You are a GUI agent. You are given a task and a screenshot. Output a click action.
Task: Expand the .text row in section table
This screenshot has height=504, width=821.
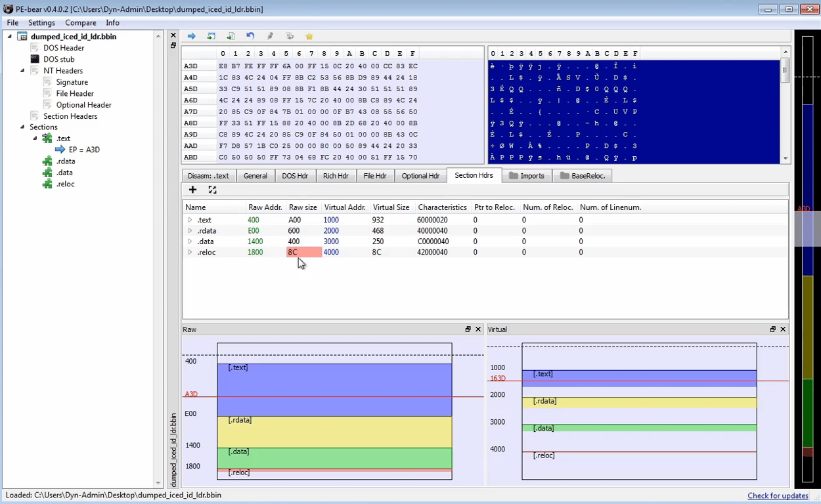click(x=190, y=220)
